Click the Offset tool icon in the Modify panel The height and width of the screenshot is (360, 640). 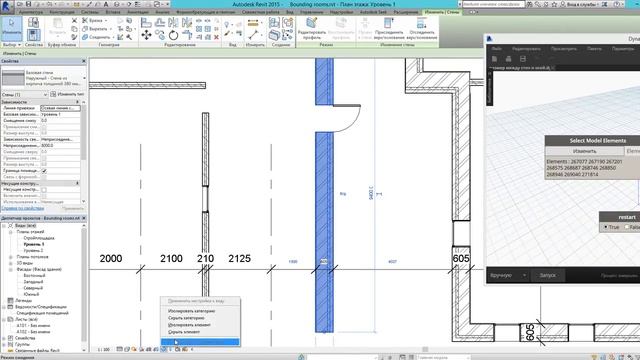(160, 22)
